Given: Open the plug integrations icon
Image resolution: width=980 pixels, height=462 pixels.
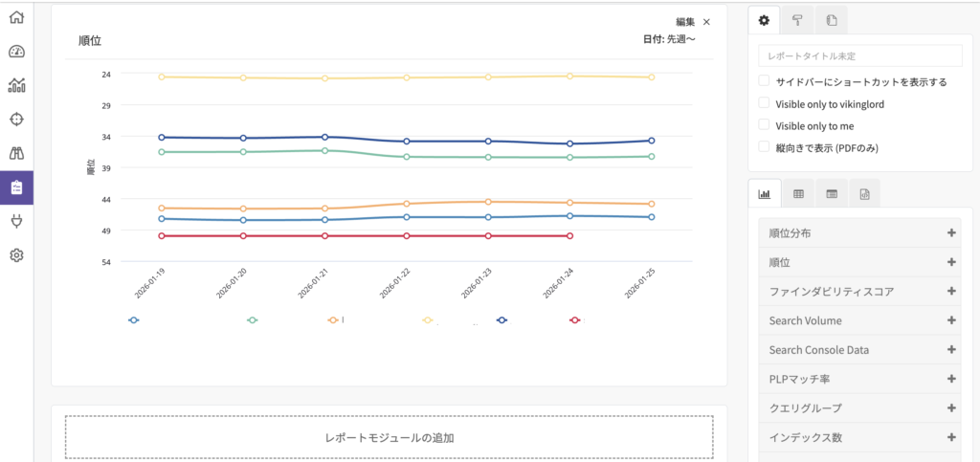Looking at the screenshot, I should point(16,221).
